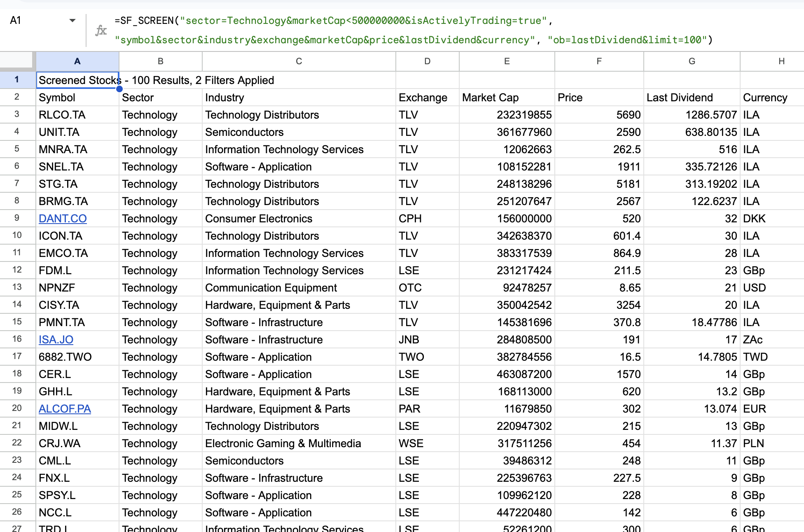Screen dimensions: 804x532
Task: Click the TWD currency cell
Action: [x=772, y=357]
